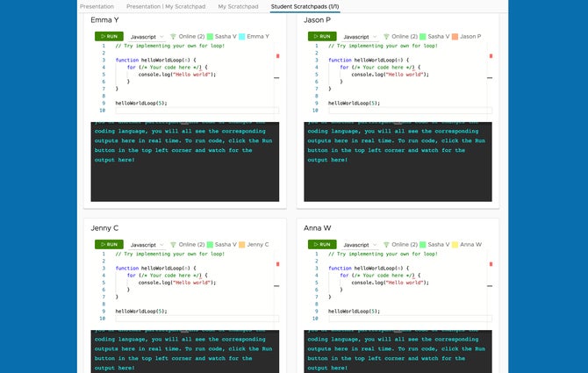Click the for loop line in Emma Y's code

tap(168, 67)
